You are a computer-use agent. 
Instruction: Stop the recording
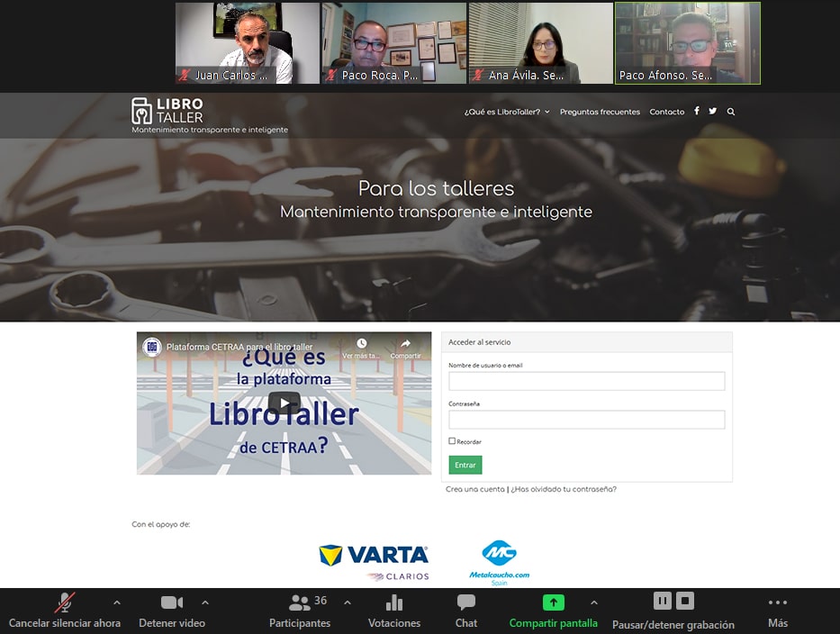point(685,601)
